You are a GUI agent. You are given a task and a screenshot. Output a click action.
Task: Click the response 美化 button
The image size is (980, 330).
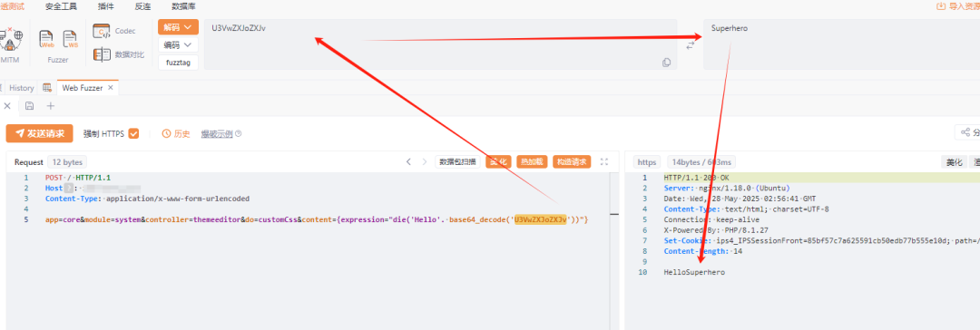tap(955, 162)
